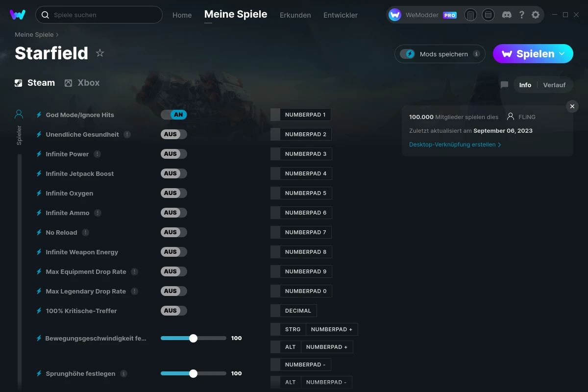Open the Meine Spiele tab
The width and height of the screenshot is (588, 392).
point(236,14)
